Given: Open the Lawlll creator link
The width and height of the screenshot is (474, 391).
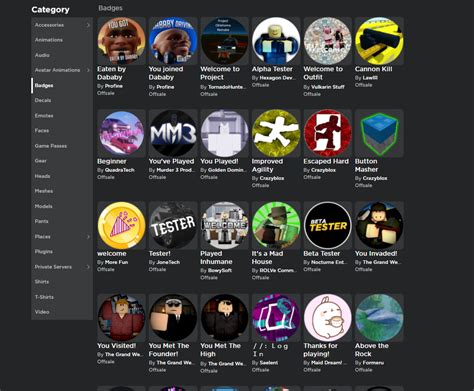Looking at the screenshot, I should [x=370, y=78].
